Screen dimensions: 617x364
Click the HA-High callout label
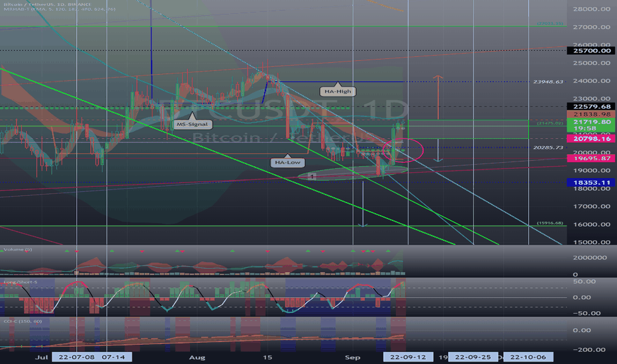[338, 91]
